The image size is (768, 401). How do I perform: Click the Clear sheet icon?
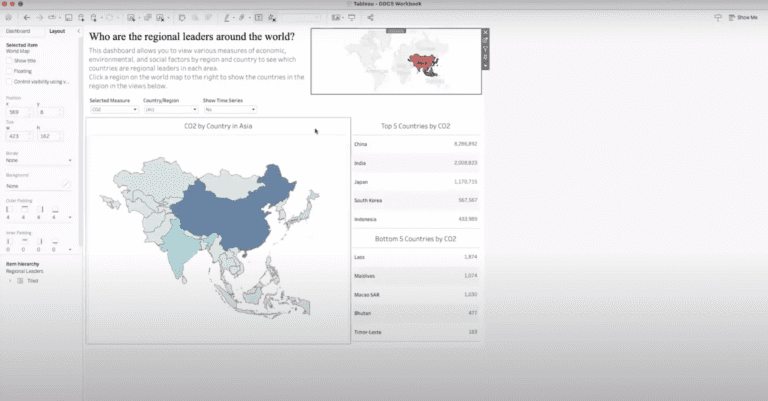160,18
